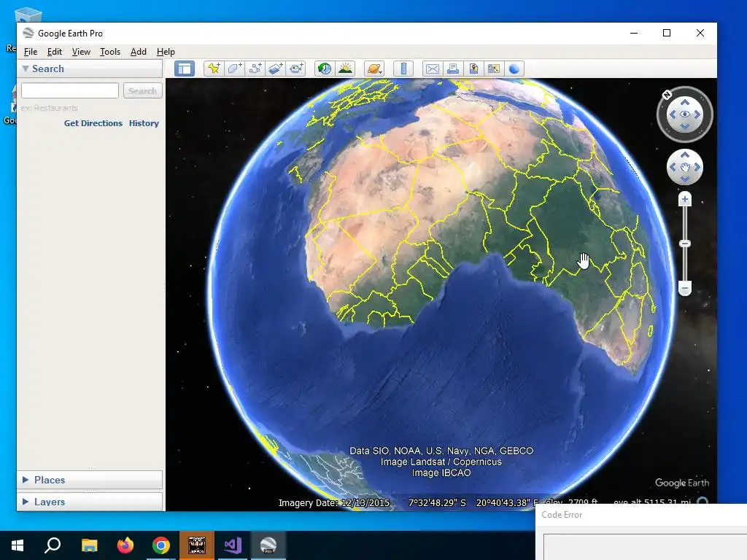Click the Print icon in toolbar
Image resolution: width=747 pixels, height=560 pixels.
(x=453, y=69)
